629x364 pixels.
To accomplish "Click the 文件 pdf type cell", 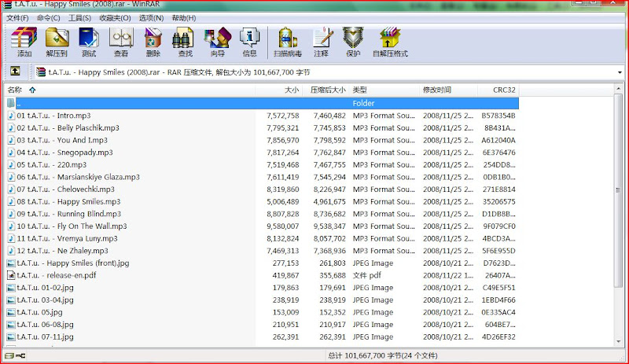I will click(366, 276).
